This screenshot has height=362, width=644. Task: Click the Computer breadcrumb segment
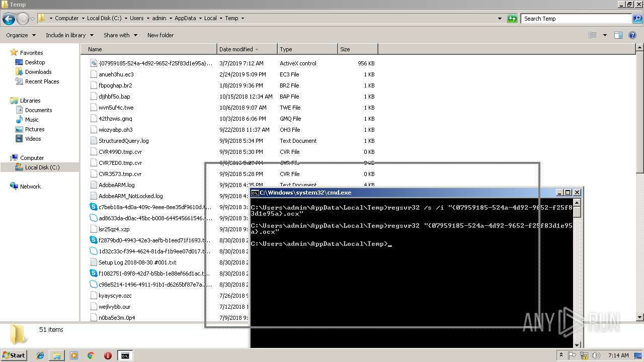[66, 18]
